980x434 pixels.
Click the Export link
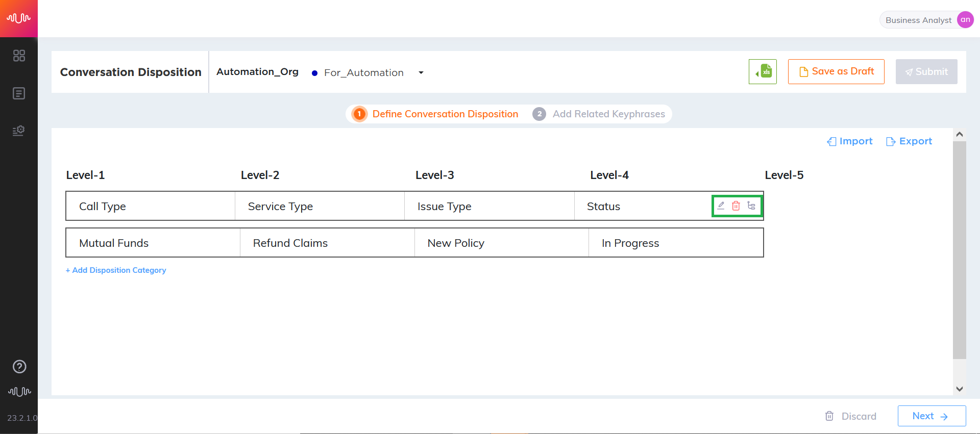click(x=909, y=141)
